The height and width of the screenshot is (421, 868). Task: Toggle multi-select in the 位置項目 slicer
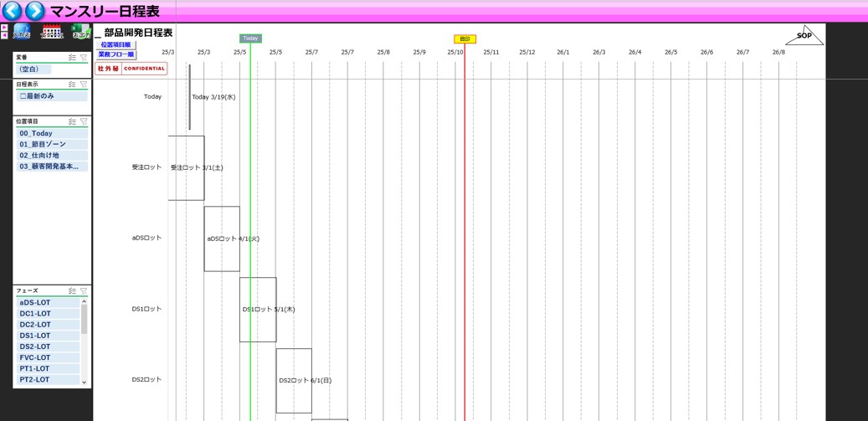72,121
